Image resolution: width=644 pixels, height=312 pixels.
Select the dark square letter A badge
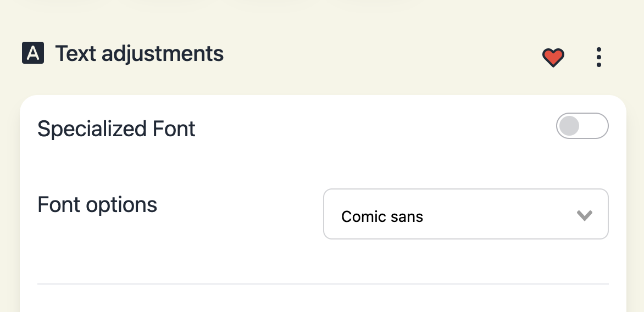(x=33, y=53)
